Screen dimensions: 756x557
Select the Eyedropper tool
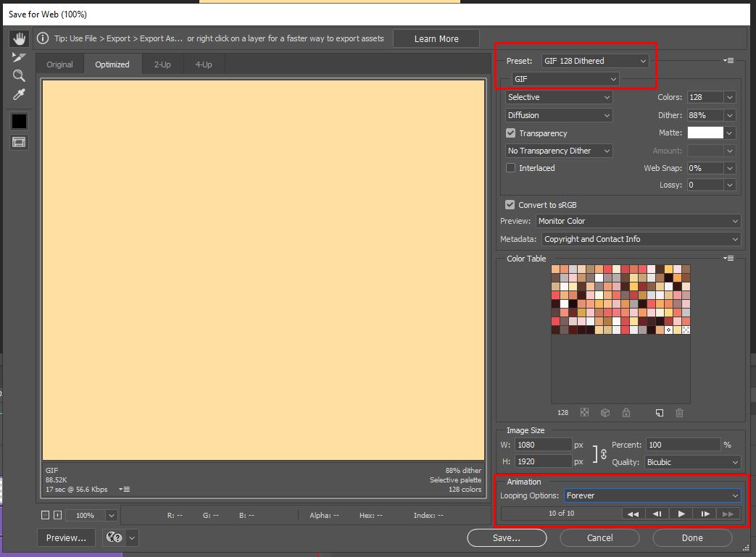[19, 94]
